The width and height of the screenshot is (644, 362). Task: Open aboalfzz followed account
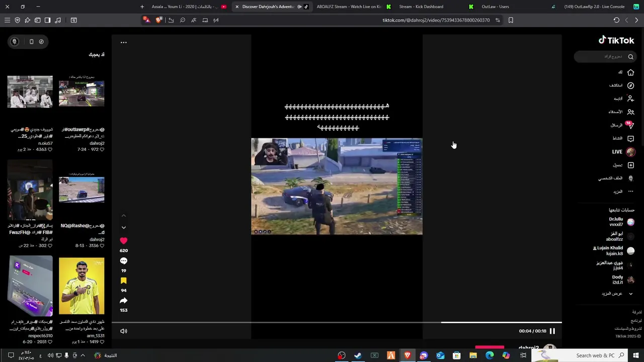(x=620, y=236)
